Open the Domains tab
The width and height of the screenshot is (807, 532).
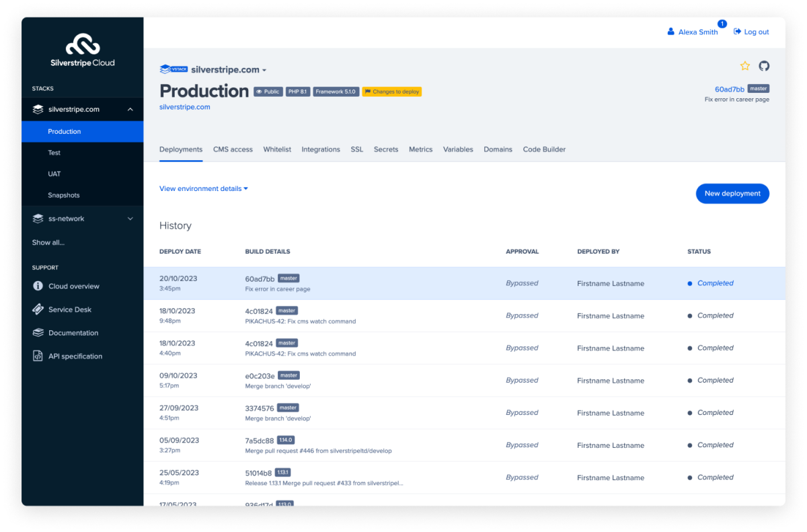[498, 149]
